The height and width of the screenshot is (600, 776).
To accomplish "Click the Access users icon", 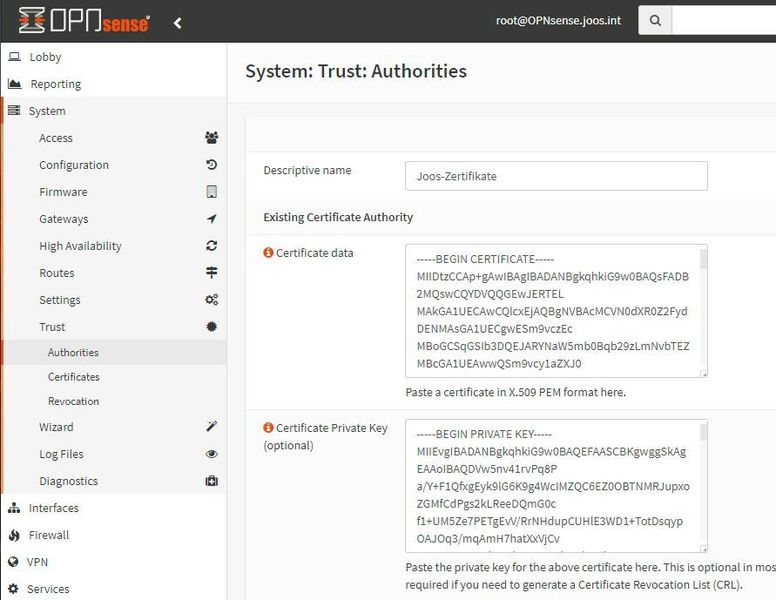I will click(x=211, y=138).
